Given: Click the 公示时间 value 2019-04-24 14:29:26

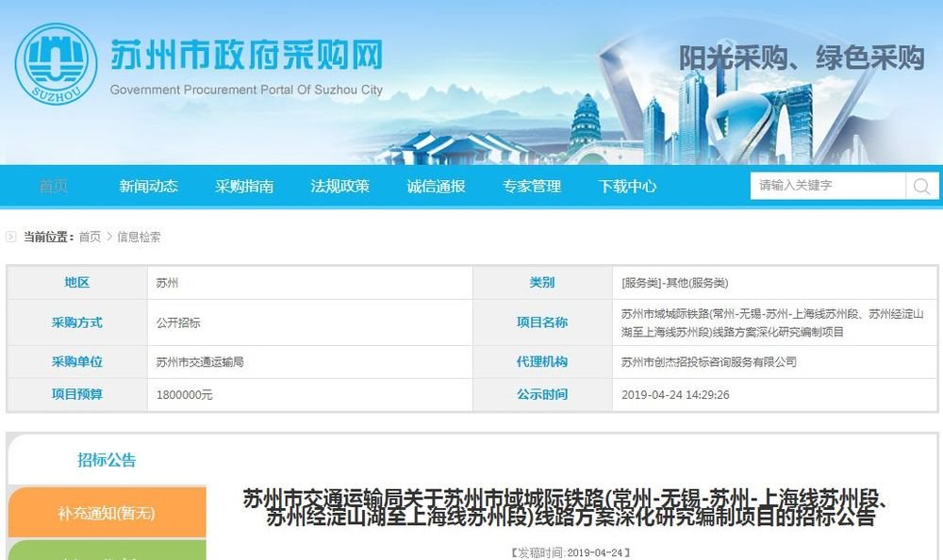Looking at the screenshot, I should pyautogui.click(x=675, y=395).
